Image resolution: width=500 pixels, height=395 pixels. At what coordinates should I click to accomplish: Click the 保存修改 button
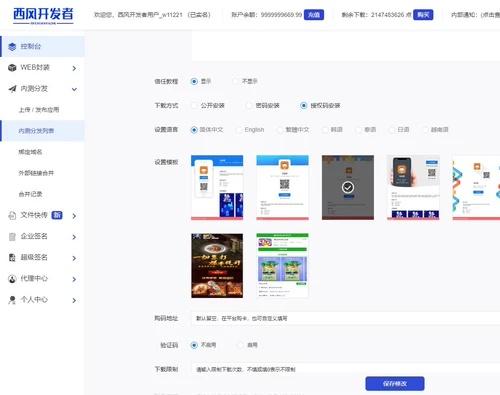[x=395, y=384]
